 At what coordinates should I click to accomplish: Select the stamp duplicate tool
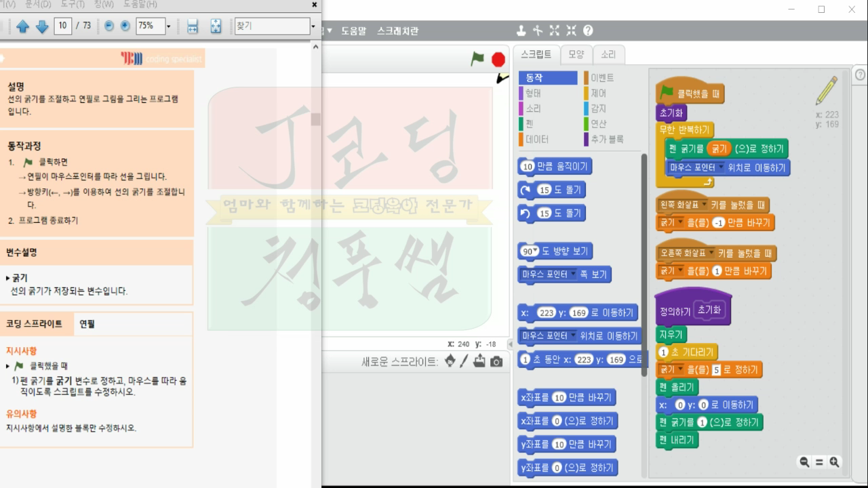[522, 30]
